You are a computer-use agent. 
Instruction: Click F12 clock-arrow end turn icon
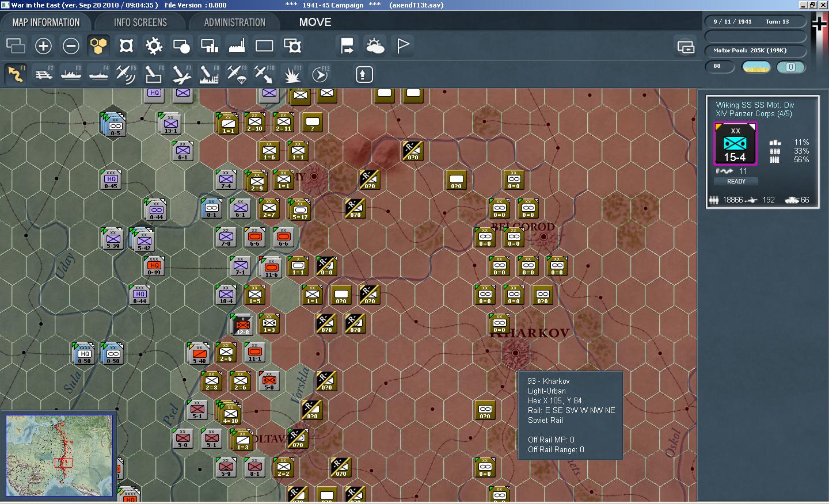(x=320, y=74)
